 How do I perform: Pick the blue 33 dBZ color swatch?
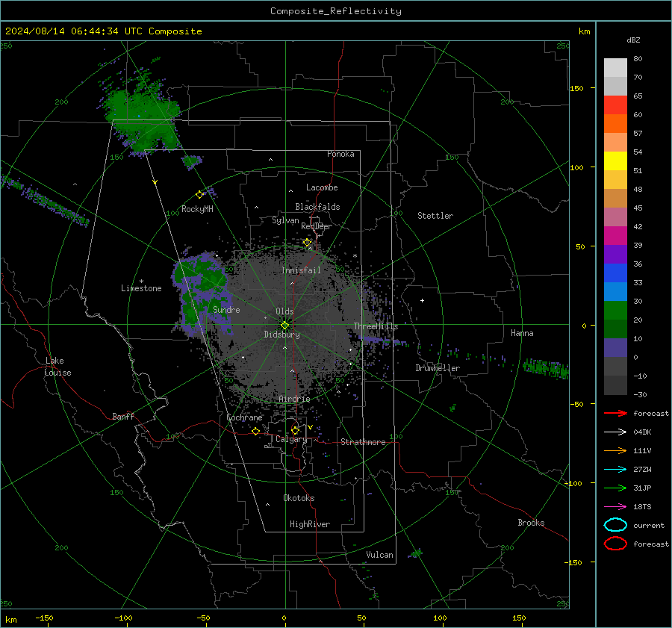(615, 273)
